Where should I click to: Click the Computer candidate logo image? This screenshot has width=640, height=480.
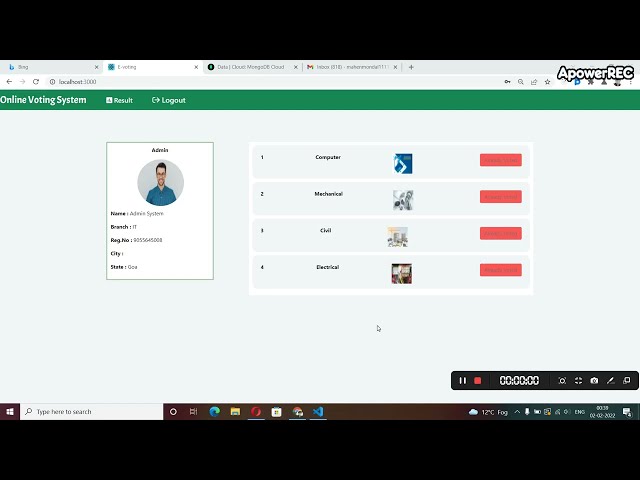coord(403,164)
